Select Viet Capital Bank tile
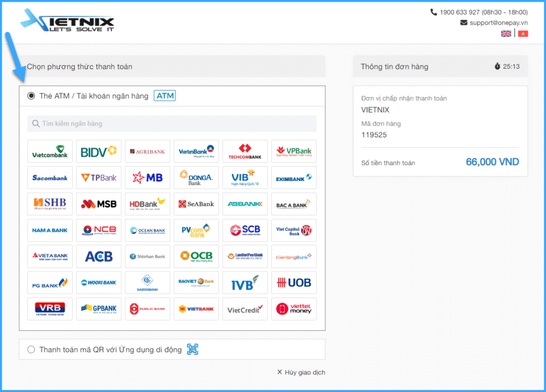 click(294, 230)
